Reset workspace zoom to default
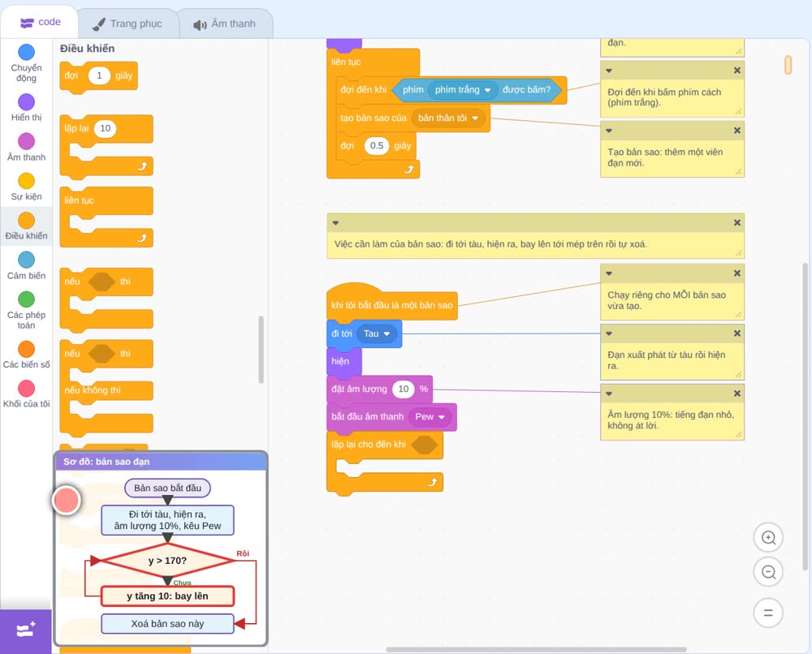 click(768, 613)
